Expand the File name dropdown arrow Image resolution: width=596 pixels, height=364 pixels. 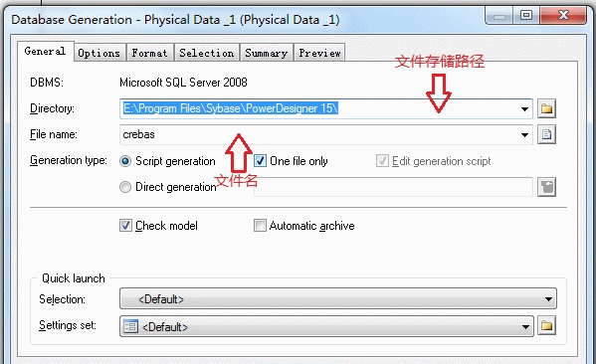(x=524, y=135)
